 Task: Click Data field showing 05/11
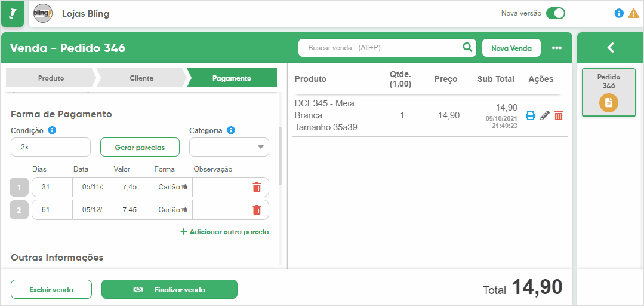coord(93,187)
